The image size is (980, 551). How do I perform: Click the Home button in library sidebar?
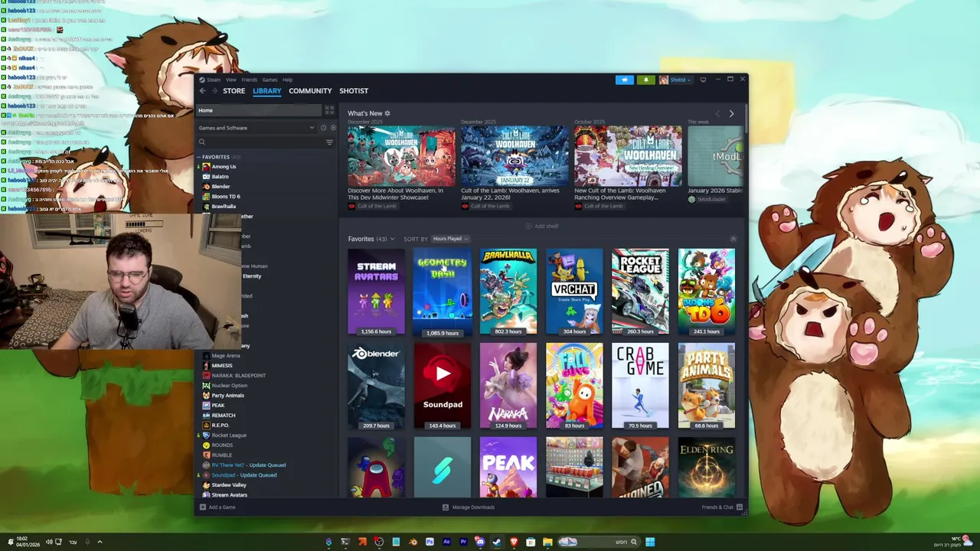pos(260,110)
